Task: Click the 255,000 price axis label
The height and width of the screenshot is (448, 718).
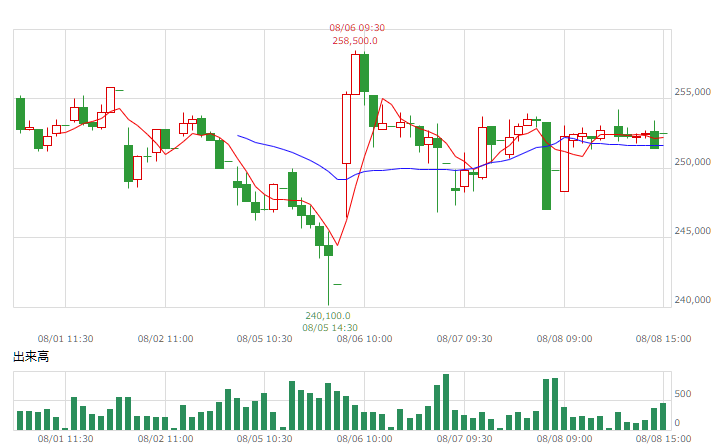Action: (692, 92)
